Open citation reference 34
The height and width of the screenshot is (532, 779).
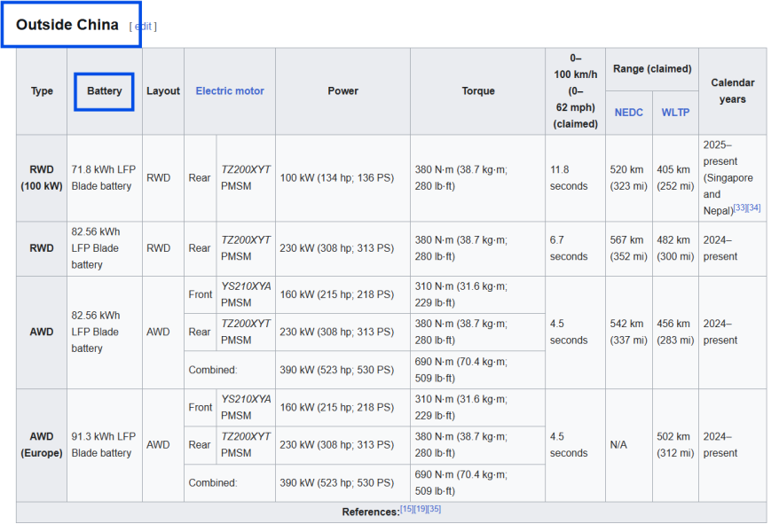[753, 207]
